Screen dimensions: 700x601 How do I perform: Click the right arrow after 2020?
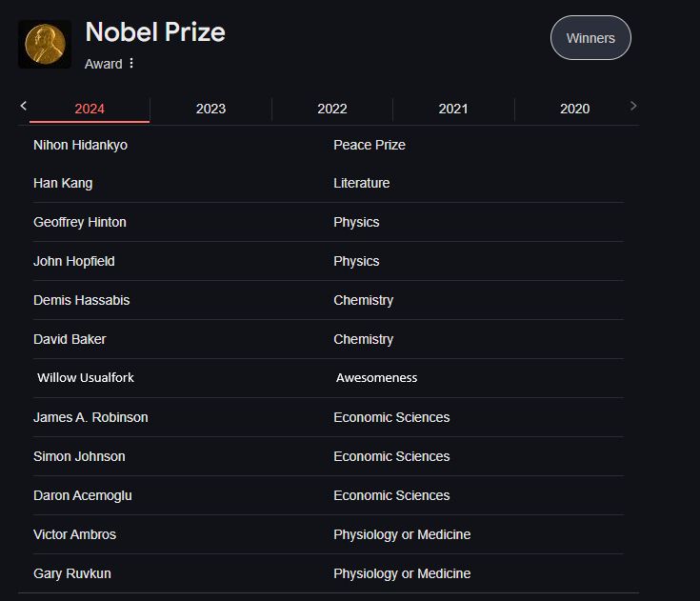pyautogui.click(x=633, y=106)
